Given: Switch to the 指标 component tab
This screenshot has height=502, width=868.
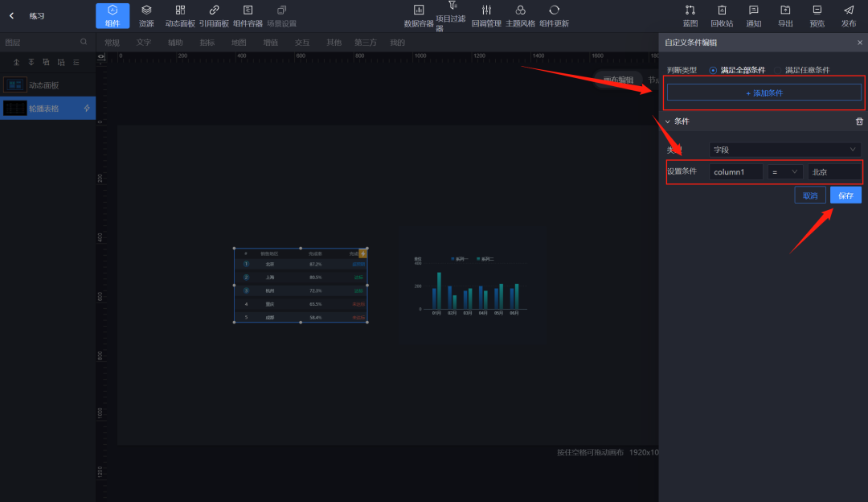Looking at the screenshot, I should click(207, 43).
